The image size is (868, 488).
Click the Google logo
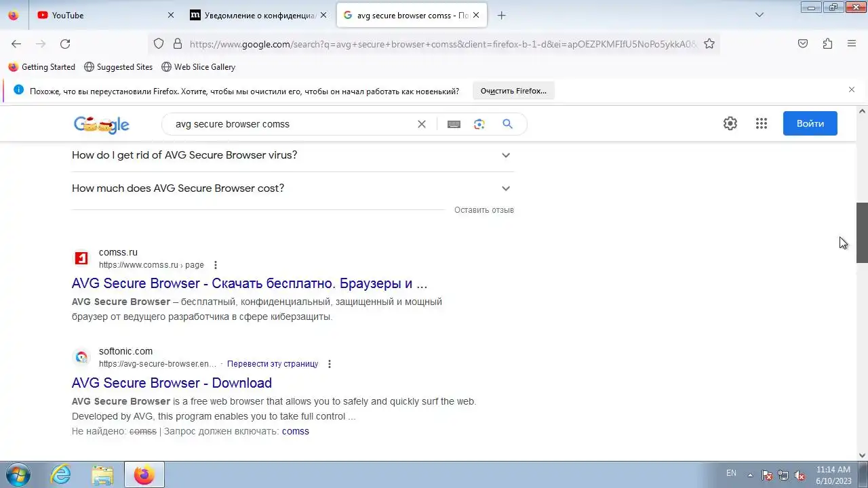point(102,125)
